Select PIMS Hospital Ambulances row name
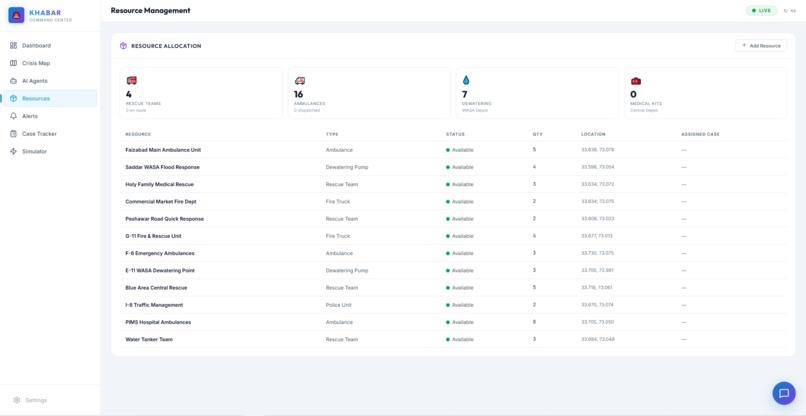 click(158, 322)
